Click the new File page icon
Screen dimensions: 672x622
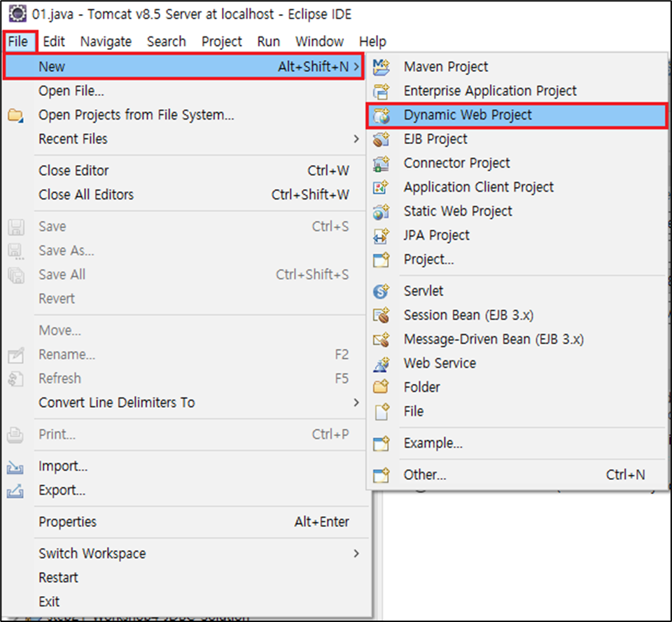(x=381, y=411)
